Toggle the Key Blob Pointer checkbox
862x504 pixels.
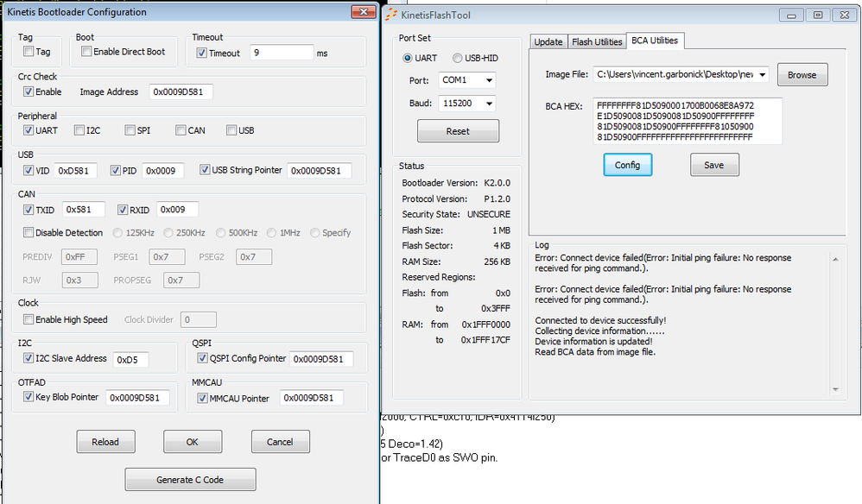[29, 396]
